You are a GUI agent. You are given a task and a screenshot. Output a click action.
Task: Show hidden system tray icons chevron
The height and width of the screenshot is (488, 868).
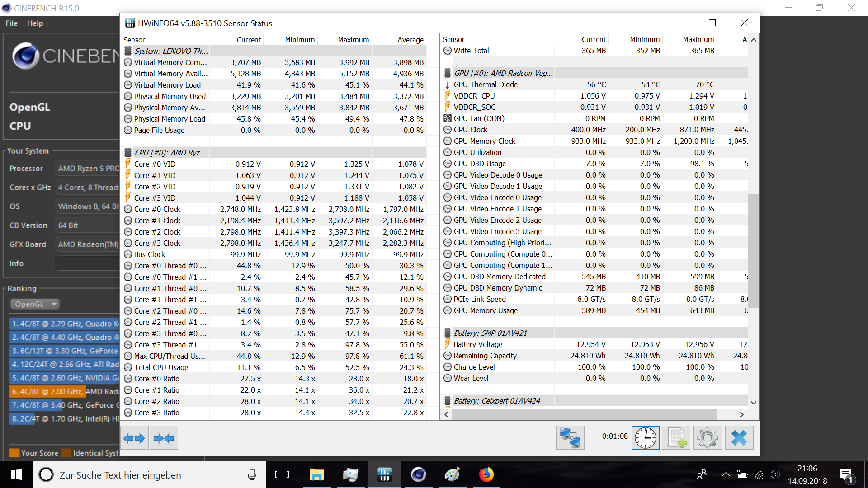[726, 474]
